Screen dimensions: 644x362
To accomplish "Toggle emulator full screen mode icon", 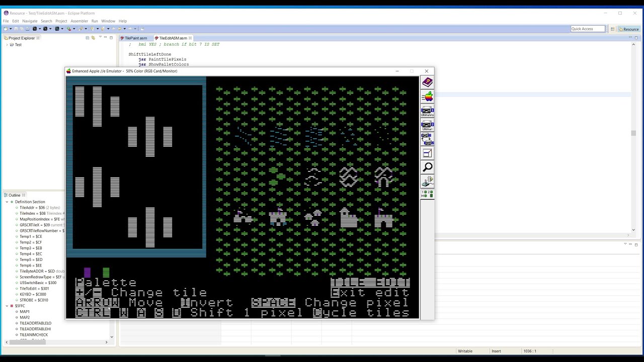I will (x=427, y=153).
